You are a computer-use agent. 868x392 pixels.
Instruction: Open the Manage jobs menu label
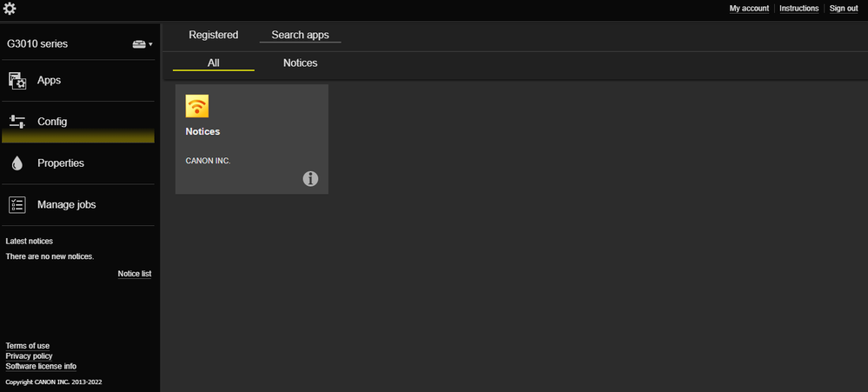66,205
